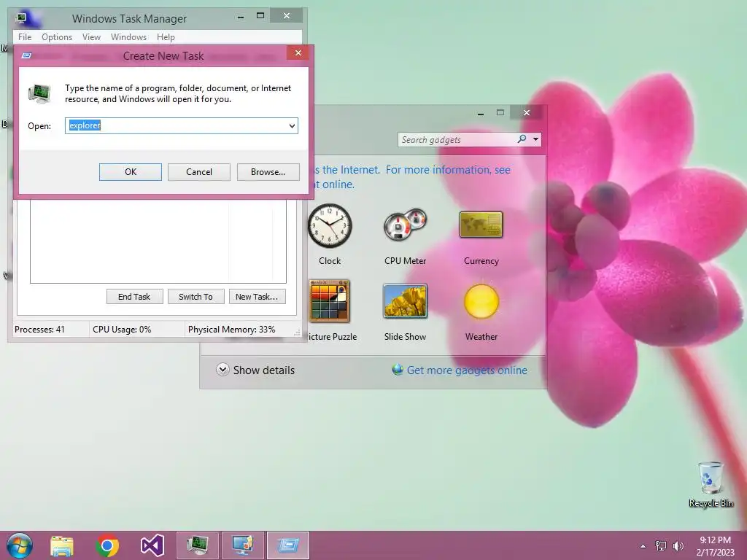Follow the Get more gadgets online link
The height and width of the screenshot is (560, 747).
[x=467, y=370]
